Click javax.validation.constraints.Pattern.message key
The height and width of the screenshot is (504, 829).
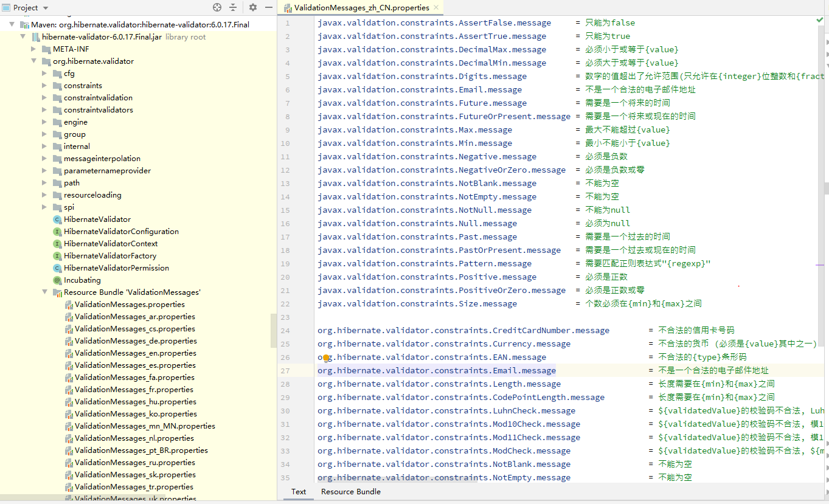[425, 263]
